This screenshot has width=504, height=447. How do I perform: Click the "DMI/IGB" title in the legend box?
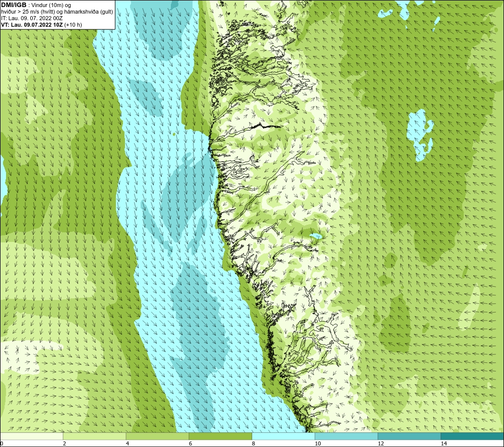point(14,5)
